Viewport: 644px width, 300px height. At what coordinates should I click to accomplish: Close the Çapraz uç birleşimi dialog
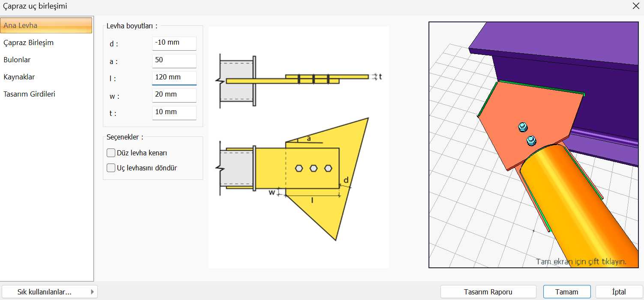click(636, 6)
